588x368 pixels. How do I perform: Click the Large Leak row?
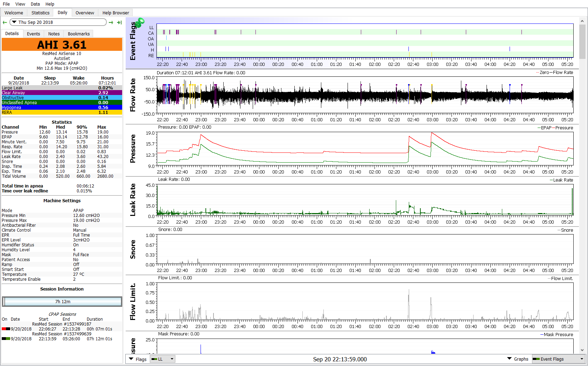(x=62, y=88)
